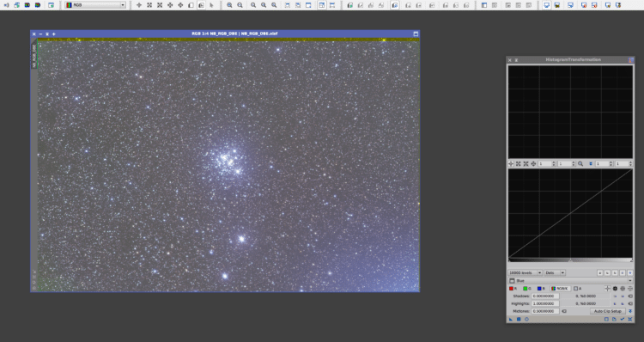Click the Reset icon in HistogramTransformation
This screenshot has height=342, width=644.
630,319
